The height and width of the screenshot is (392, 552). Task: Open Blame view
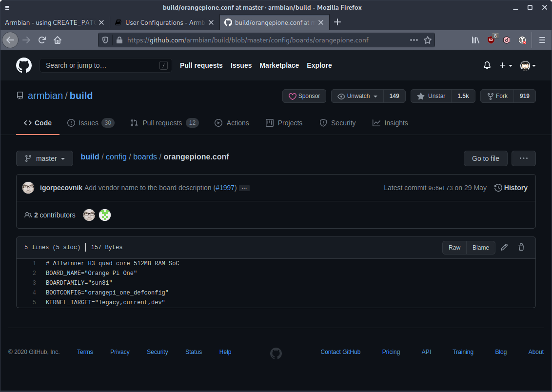(x=480, y=247)
